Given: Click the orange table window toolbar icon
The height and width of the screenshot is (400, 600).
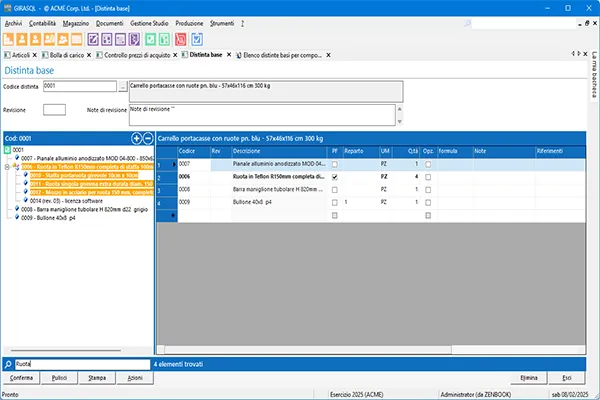Looking at the screenshot, I should coord(77,39).
